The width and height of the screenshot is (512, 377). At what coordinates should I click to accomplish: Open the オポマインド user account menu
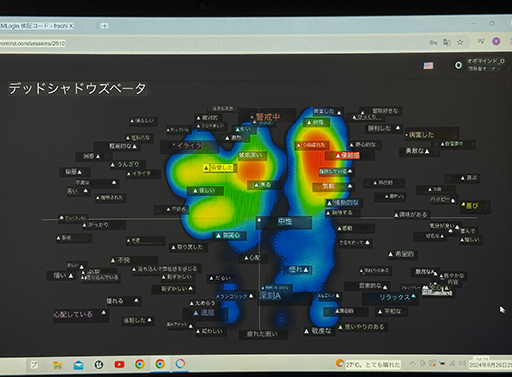pyautogui.click(x=481, y=65)
